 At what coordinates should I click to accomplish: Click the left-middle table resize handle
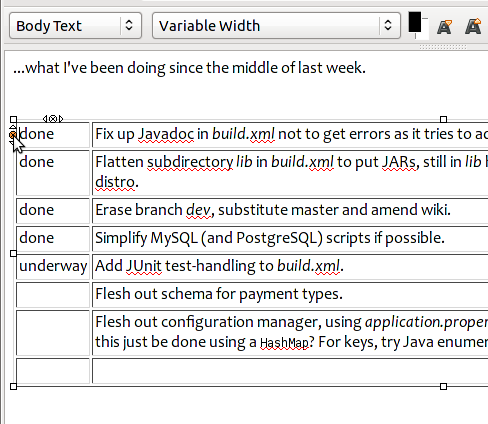click(13, 254)
